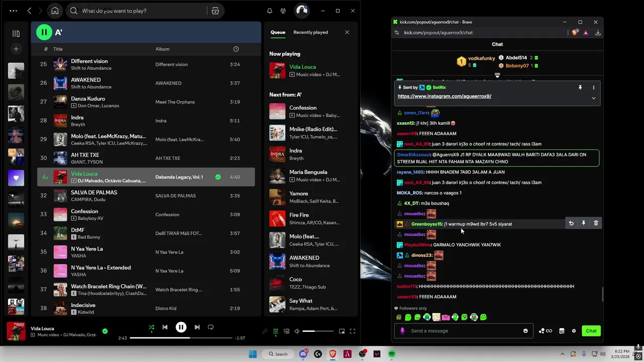The width and height of the screenshot is (644, 362).
Task: Mute Spotify volume speaker icon
Action: pyautogui.click(x=297, y=331)
